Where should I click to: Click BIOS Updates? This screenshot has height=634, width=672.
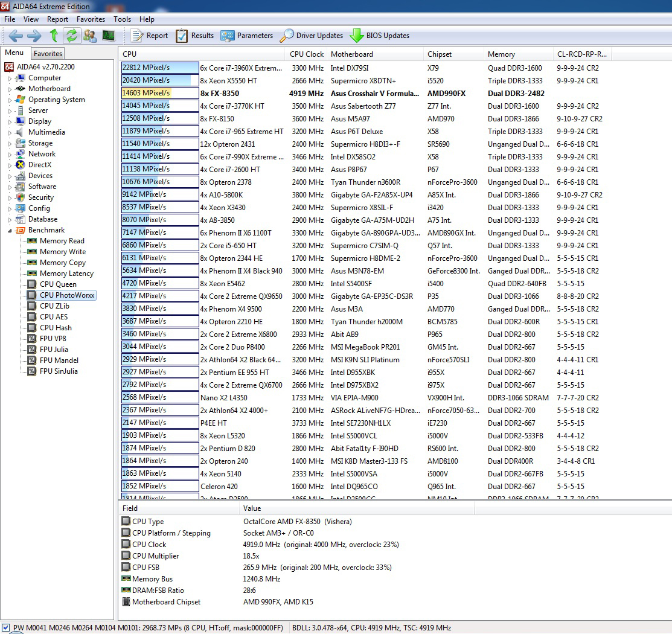(380, 36)
